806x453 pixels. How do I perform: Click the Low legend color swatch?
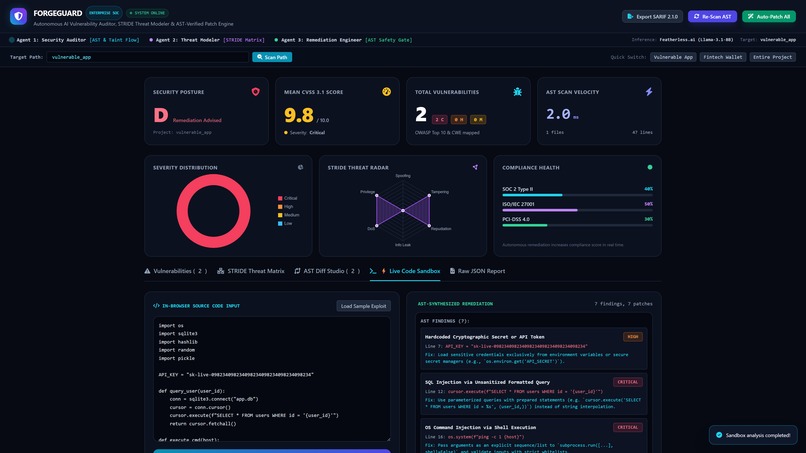pos(280,224)
